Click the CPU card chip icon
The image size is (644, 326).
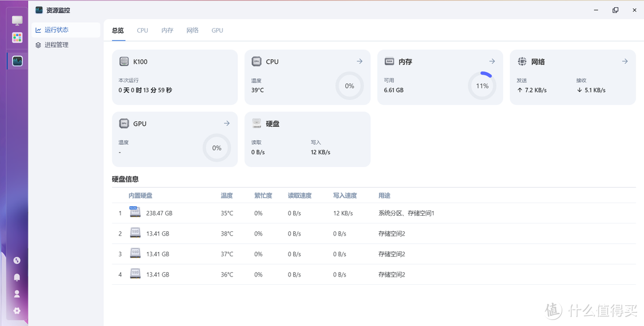[256, 61]
